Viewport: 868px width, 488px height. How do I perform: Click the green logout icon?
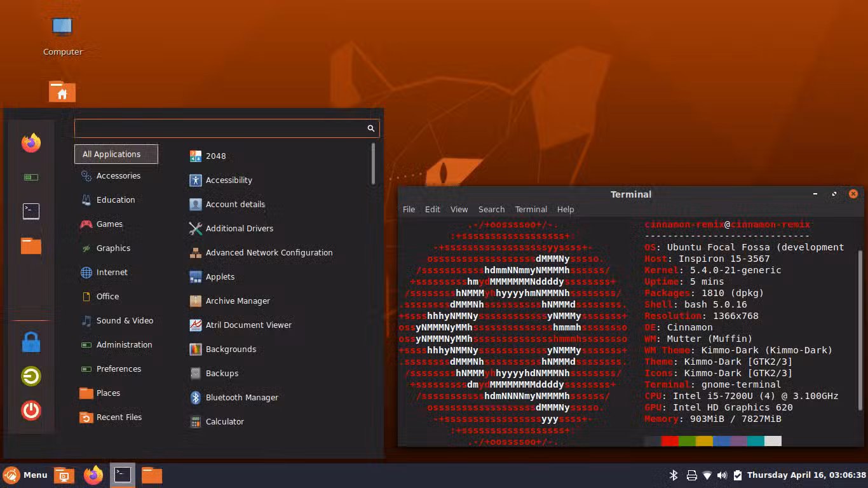pyautogui.click(x=31, y=376)
